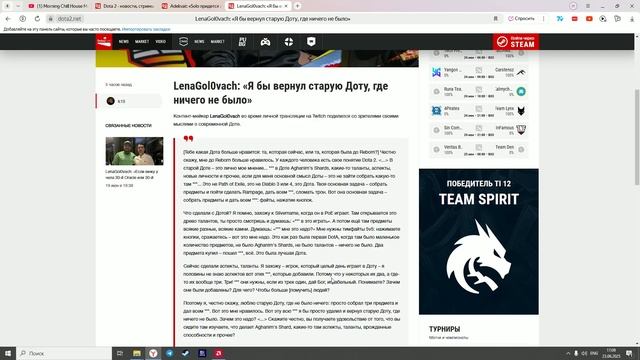
Task: Open the Team Spirit TI 12 winner banner
Action: coord(479,242)
